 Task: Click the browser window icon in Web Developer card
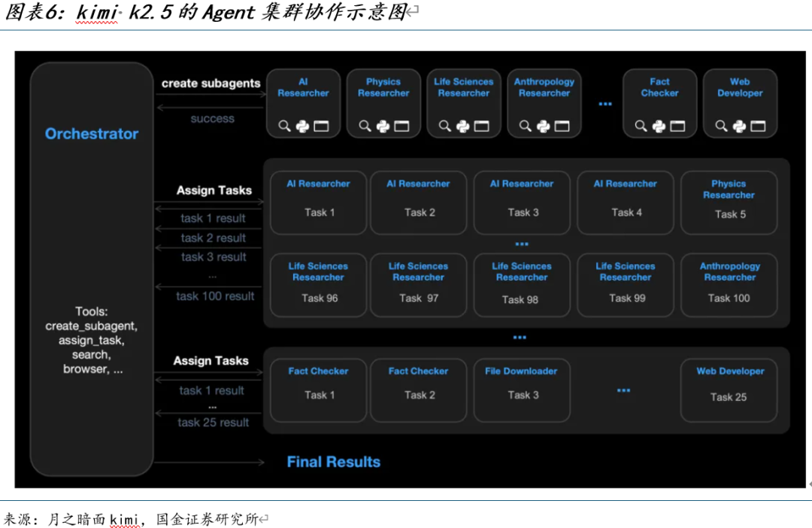758,126
